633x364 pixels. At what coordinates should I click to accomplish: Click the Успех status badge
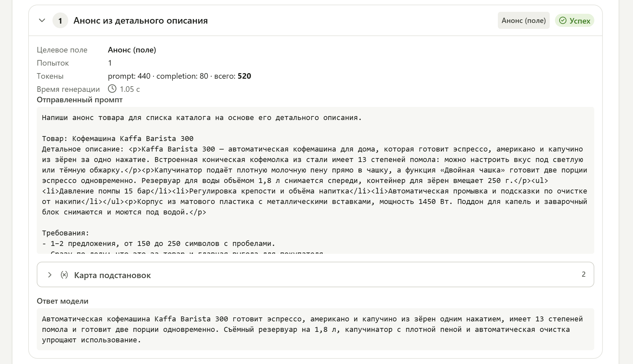[575, 21]
